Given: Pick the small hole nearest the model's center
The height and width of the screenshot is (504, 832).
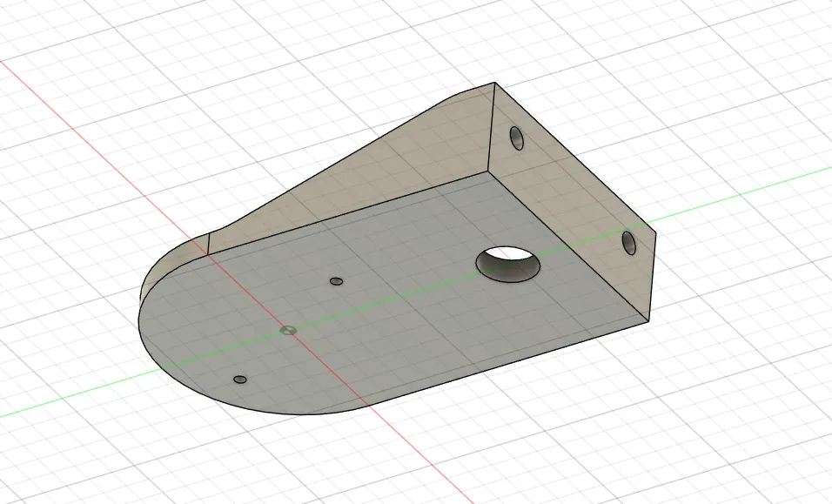Looking at the screenshot, I should pos(336,281).
